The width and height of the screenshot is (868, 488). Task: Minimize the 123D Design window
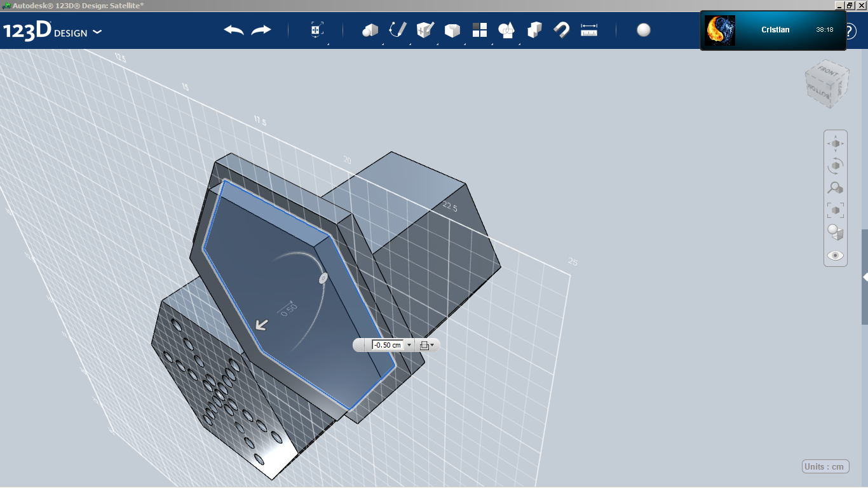(839, 5)
